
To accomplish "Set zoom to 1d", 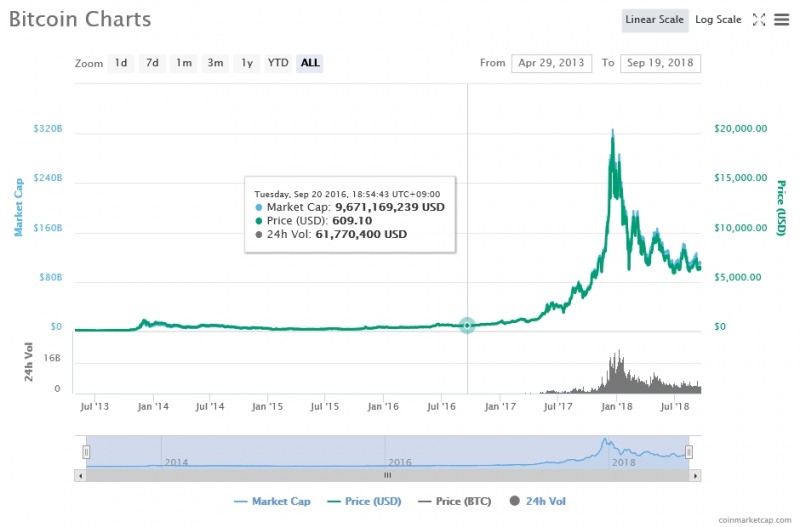I will [x=121, y=63].
